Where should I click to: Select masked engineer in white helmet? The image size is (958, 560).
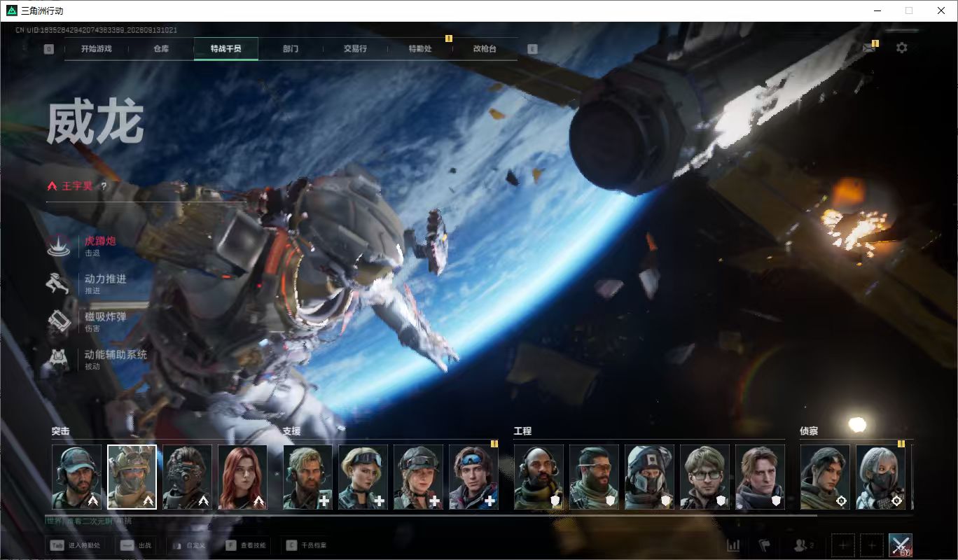(x=650, y=477)
